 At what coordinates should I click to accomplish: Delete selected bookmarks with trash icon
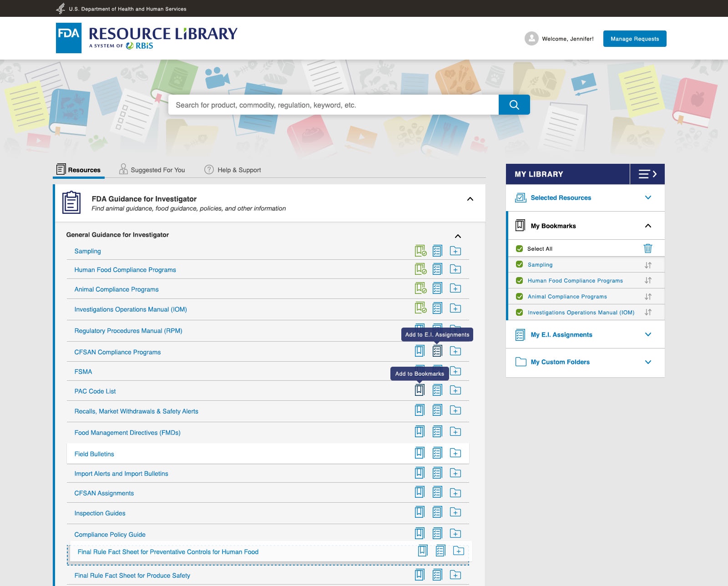pos(648,248)
